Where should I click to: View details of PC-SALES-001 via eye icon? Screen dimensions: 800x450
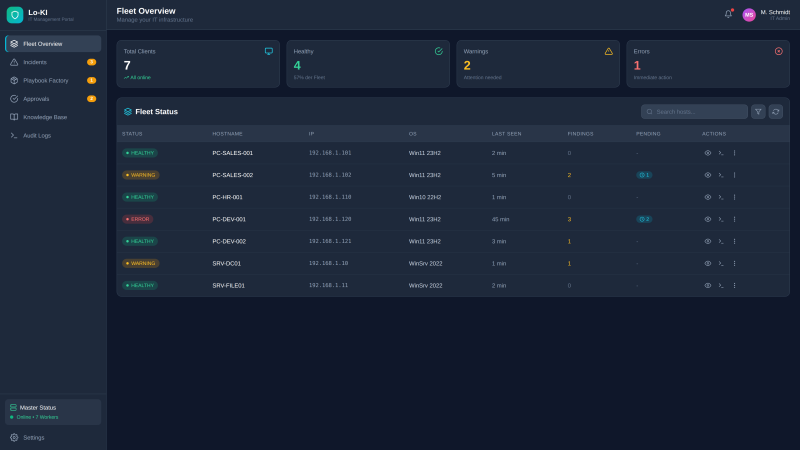point(708,153)
